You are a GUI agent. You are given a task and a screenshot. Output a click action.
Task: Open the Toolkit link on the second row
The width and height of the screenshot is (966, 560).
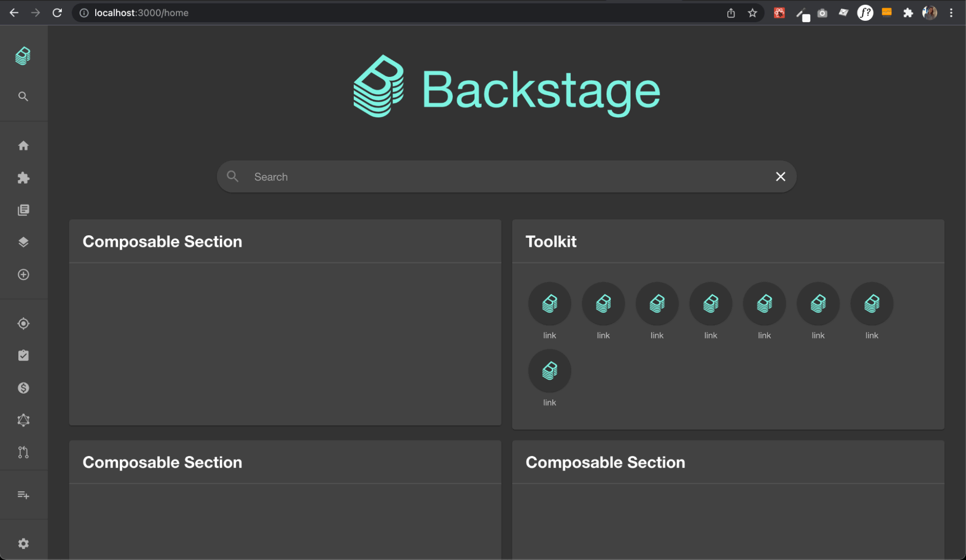coord(549,370)
